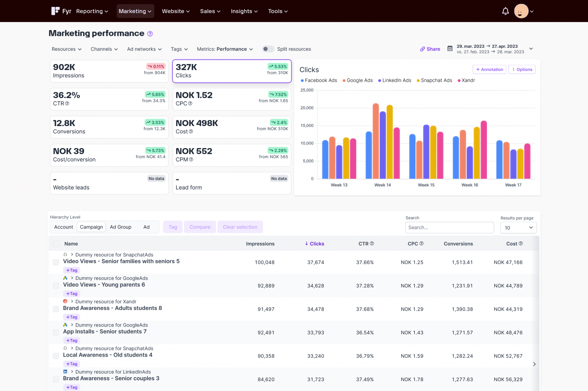The image size is (588, 391).
Task: Expand the date range picker chevron
Action: 531,49
